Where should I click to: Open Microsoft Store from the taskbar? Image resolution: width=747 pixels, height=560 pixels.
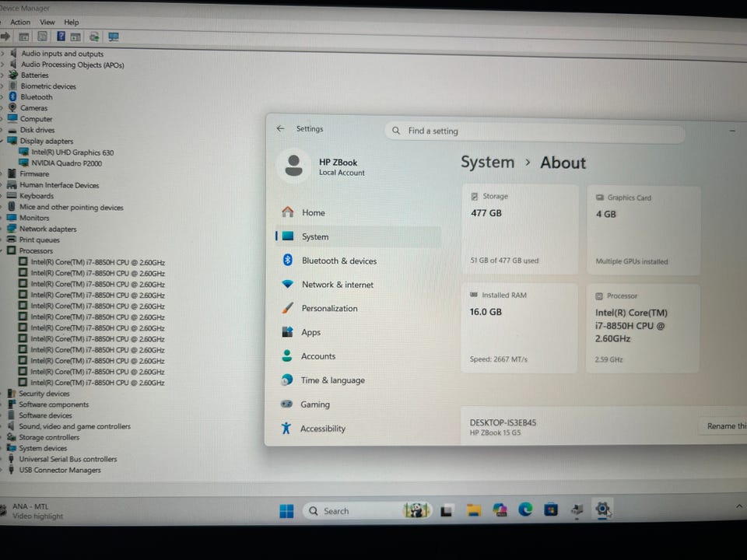tap(551, 509)
